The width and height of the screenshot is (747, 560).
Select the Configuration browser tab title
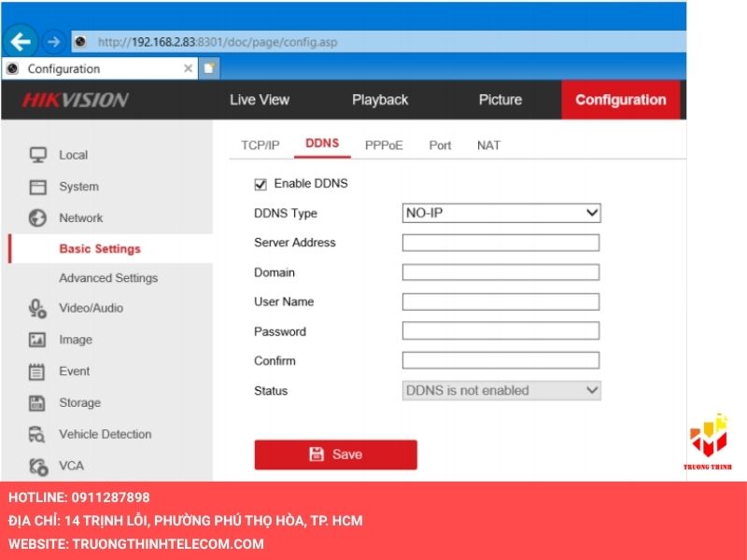click(63, 69)
